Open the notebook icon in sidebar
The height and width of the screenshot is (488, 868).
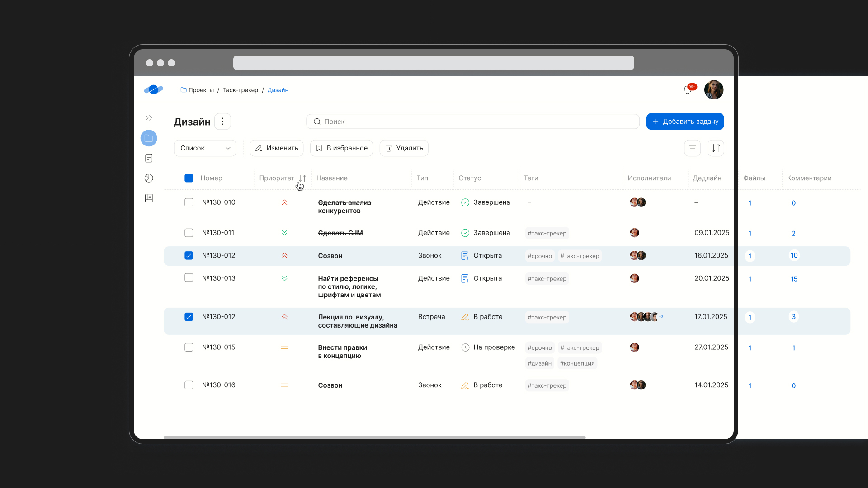(x=149, y=198)
